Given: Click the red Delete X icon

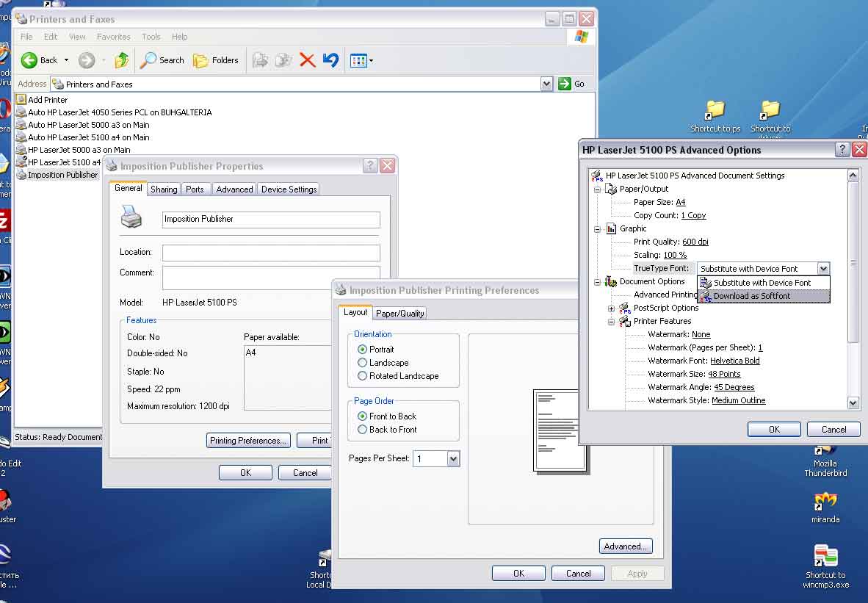Looking at the screenshot, I should coord(307,59).
